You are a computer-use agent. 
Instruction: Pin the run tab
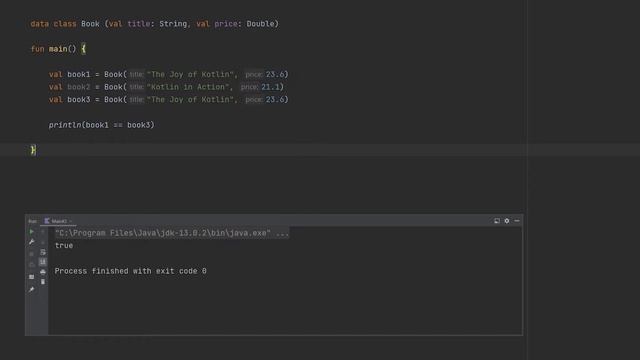pos(31,289)
